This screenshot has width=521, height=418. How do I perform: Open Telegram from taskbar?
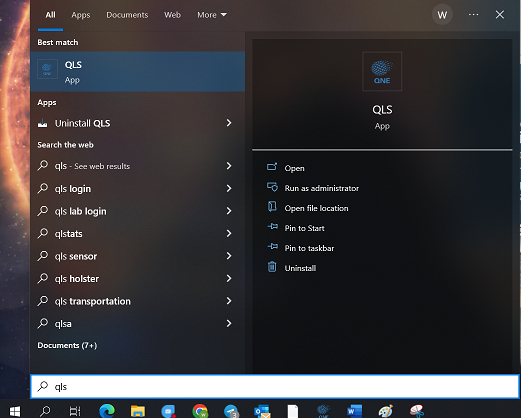pyautogui.click(x=231, y=411)
